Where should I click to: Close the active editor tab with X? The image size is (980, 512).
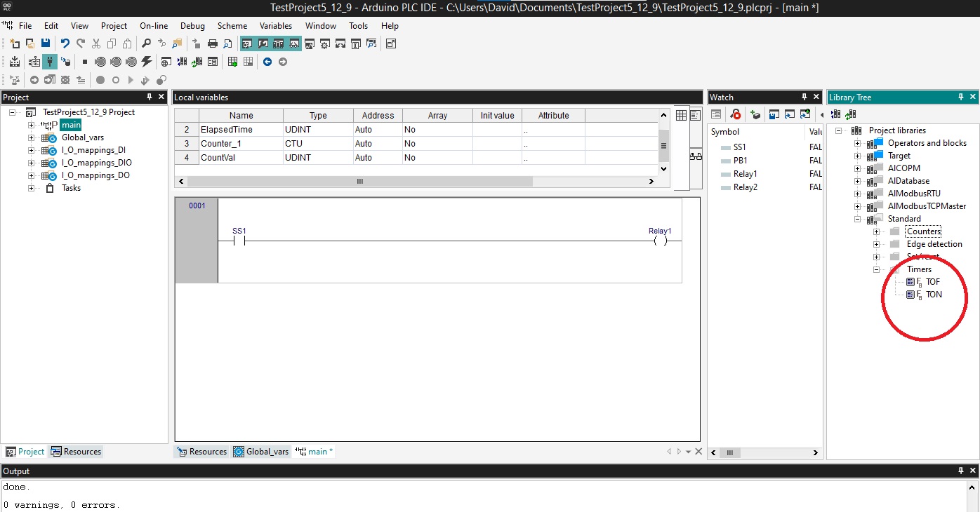coord(698,452)
